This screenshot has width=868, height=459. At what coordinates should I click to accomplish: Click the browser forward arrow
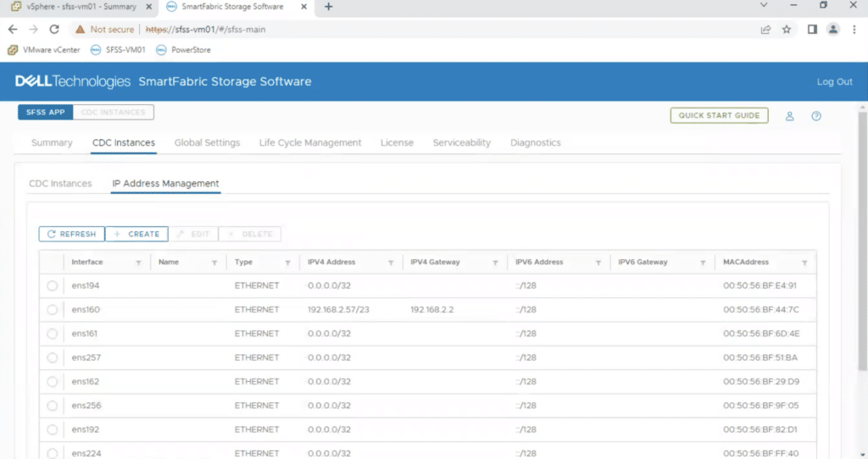[33, 30]
